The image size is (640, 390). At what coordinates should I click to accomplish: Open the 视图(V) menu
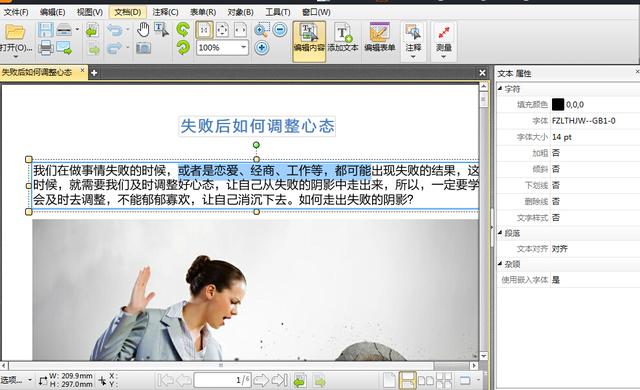(89, 12)
